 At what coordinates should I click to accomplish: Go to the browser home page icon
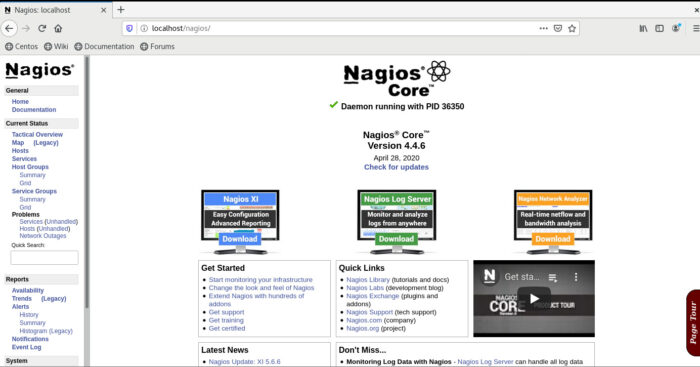click(58, 29)
